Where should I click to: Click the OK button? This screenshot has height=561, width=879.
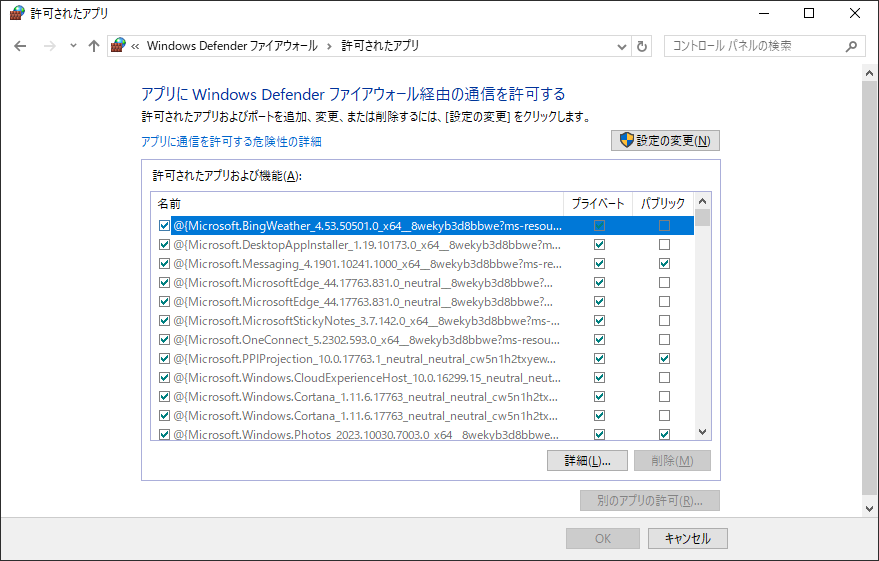coord(603,539)
